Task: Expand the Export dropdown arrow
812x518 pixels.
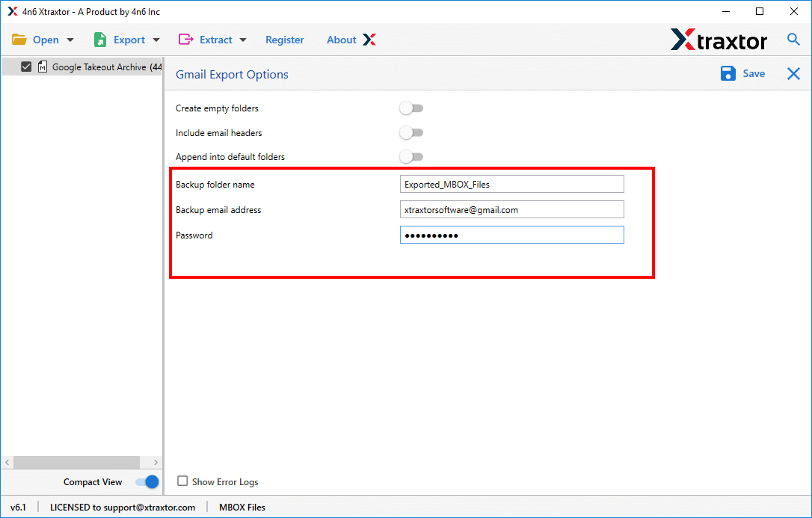Action: click(x=156, y=40)
